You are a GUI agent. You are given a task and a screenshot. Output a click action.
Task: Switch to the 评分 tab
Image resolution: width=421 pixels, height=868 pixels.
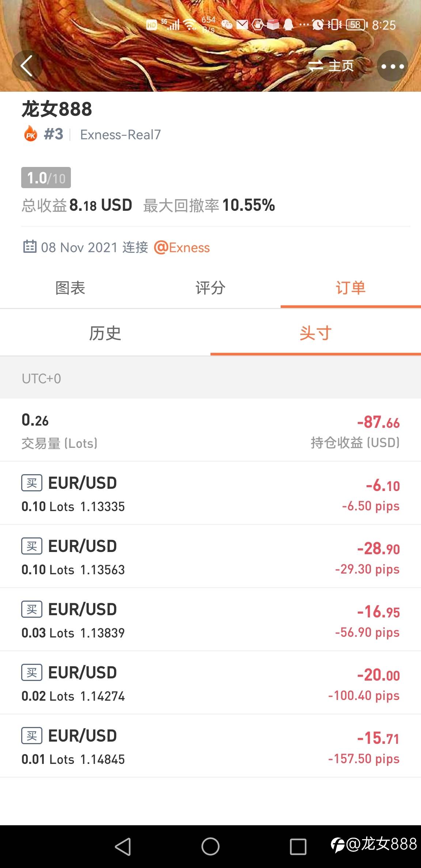(x=210, y=288)
